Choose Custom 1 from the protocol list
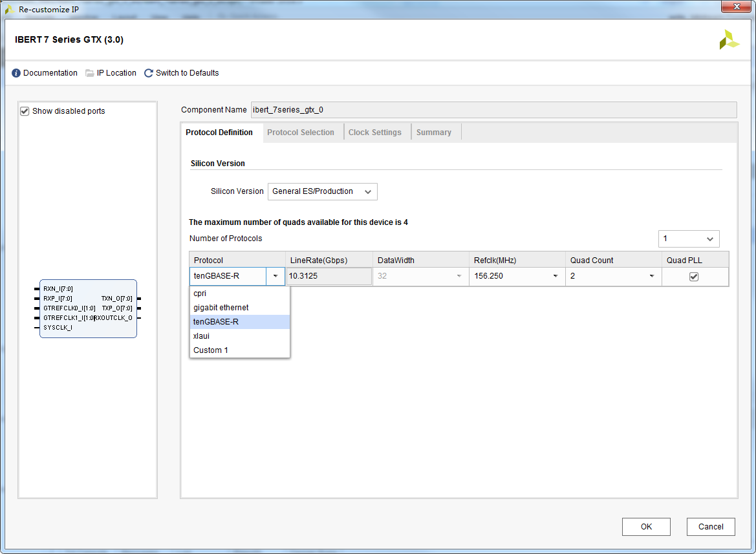The width and height of the screenshot is (756, 554). point(240,350)
